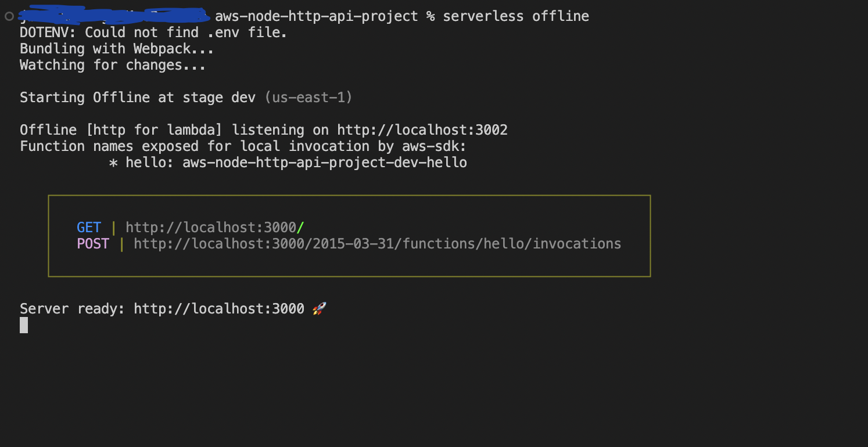Click the aws-node-http-api-project-dev-hello function name

coord(325,163)
